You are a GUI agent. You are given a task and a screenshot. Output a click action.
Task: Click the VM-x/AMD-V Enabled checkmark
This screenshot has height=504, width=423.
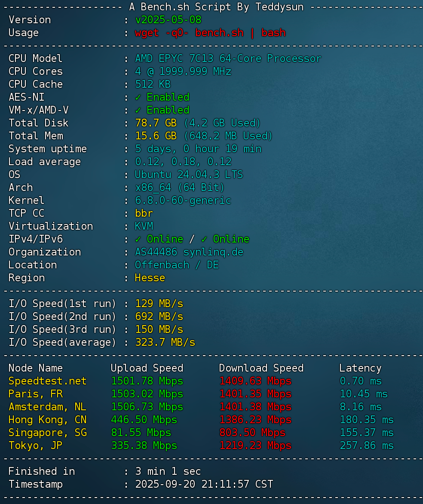(138, 110)
